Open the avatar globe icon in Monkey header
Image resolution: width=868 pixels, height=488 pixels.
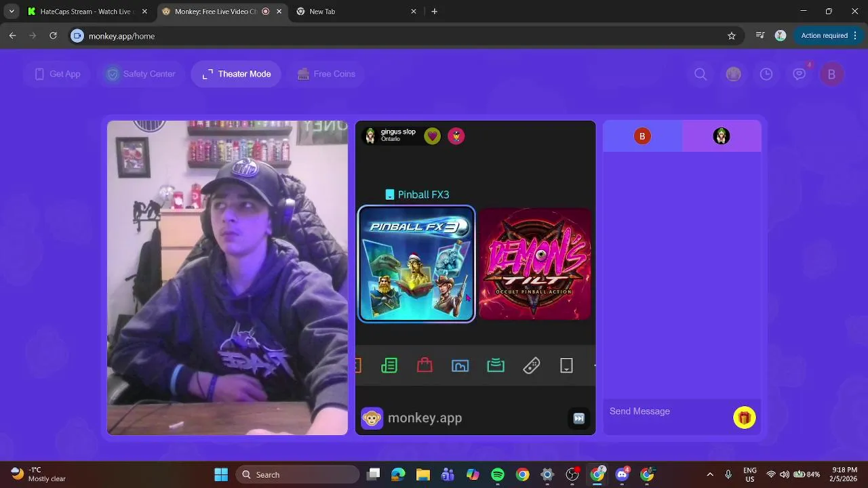click(733, 74)
